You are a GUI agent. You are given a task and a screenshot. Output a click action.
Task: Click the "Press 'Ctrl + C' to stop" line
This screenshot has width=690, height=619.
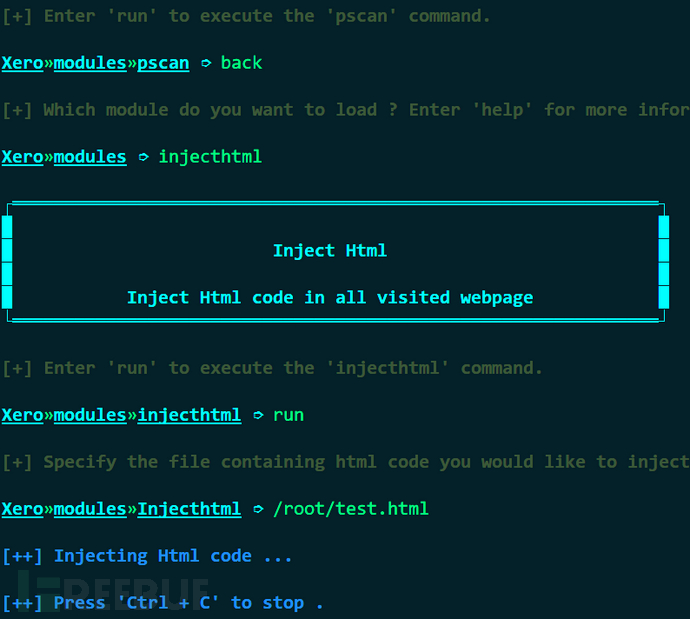point(163,603)
